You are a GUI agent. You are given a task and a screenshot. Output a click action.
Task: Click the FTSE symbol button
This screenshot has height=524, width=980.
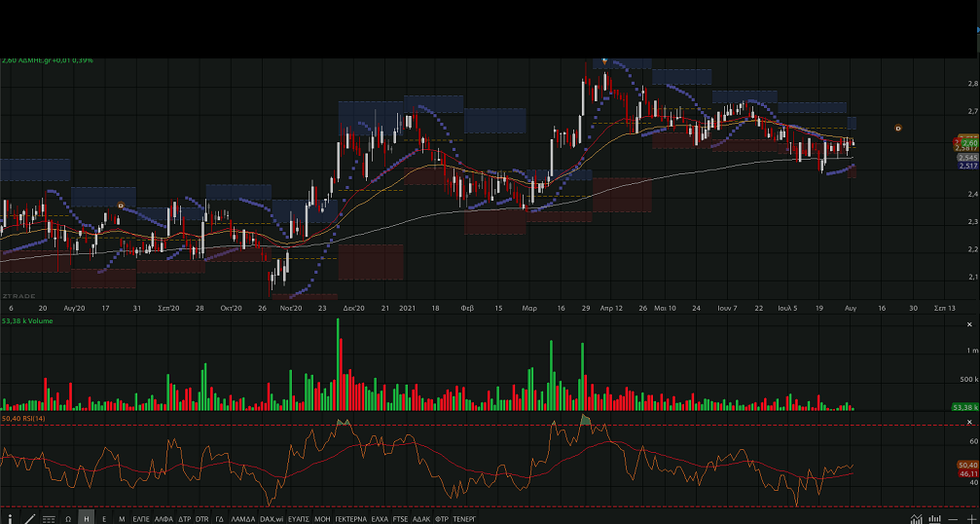[x=400, y=519]
